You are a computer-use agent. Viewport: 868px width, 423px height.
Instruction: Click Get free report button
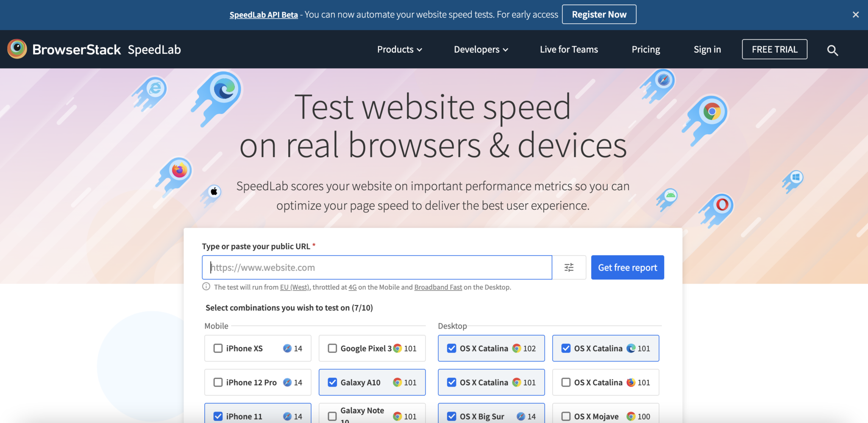627,267
